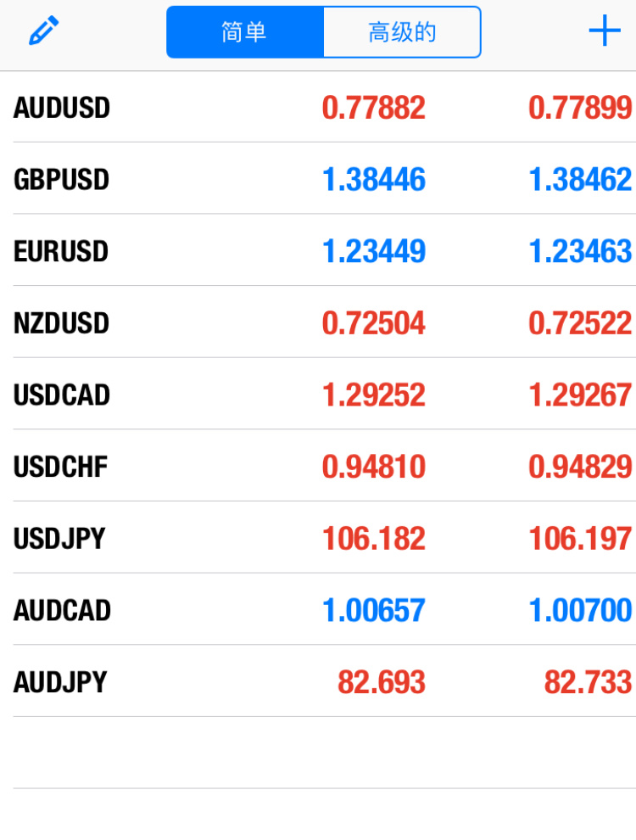
Task: Tap AUDCAD ask price 1.00700
Action: [x=580, y=610]
